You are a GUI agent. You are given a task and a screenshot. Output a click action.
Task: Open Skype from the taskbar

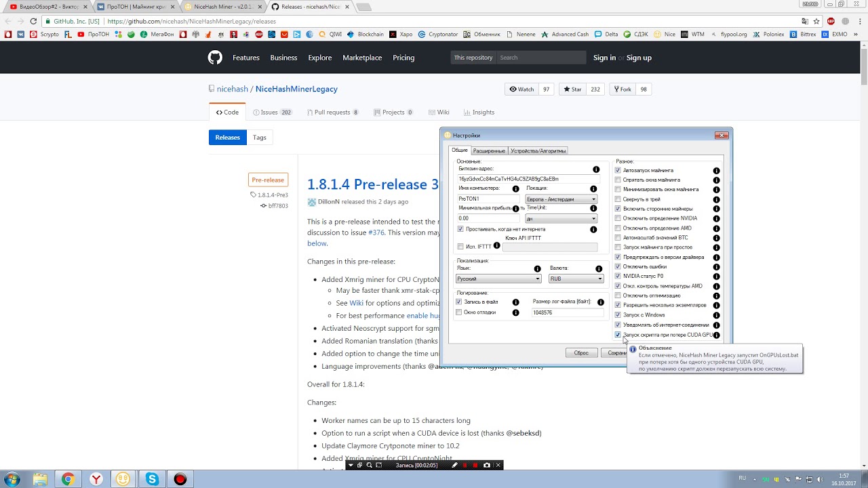coord(152,479)
